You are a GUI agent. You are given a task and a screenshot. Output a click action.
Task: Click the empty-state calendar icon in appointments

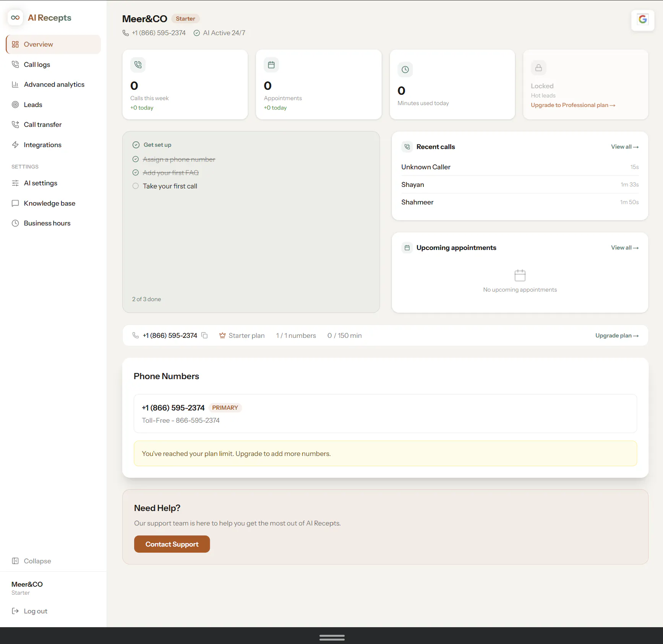click(x=520, y=275)
